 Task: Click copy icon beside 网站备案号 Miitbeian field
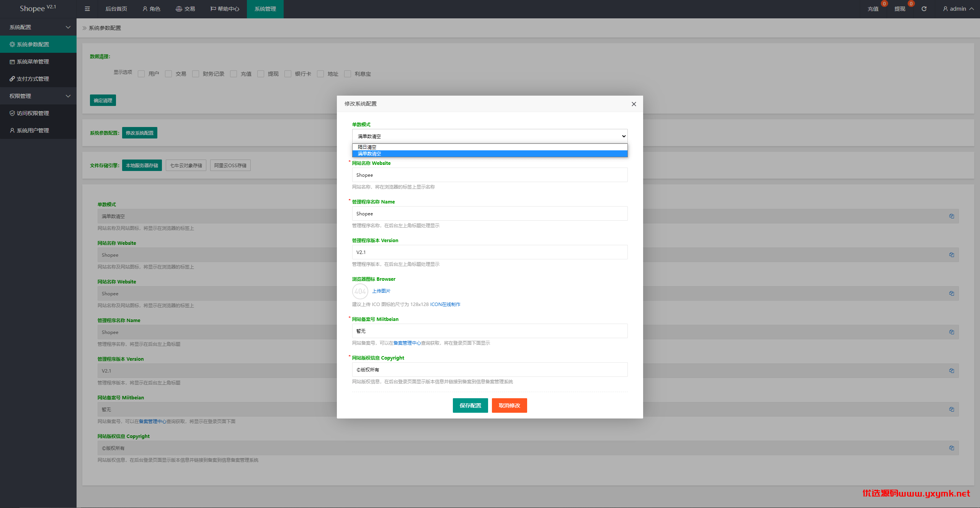(951, 409)
